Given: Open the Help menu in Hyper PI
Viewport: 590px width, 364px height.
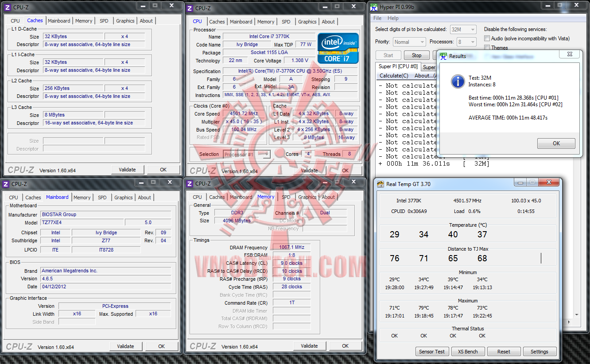Looking at the screenshot, I should pyautogui.click(x=393, y=18).
